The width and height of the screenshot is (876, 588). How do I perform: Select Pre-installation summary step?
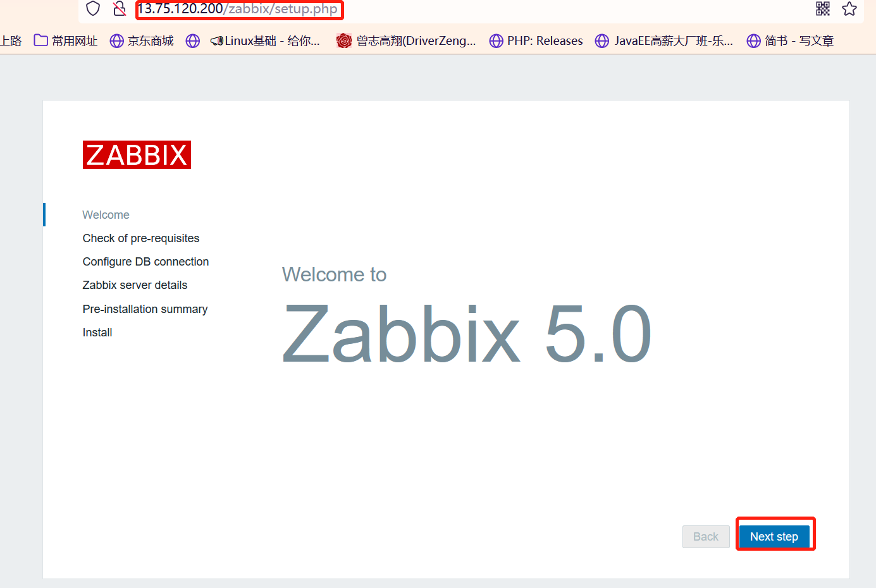tap(145, 309)
